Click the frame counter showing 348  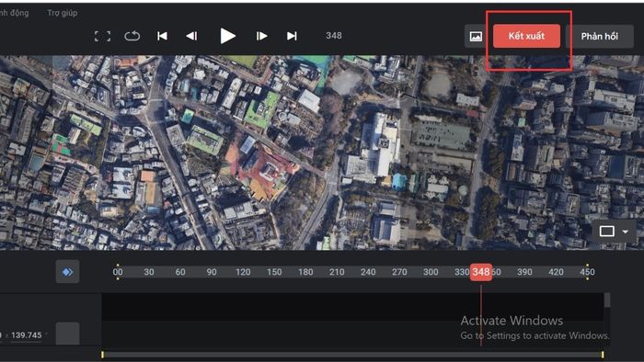click(x=334, y=36)
